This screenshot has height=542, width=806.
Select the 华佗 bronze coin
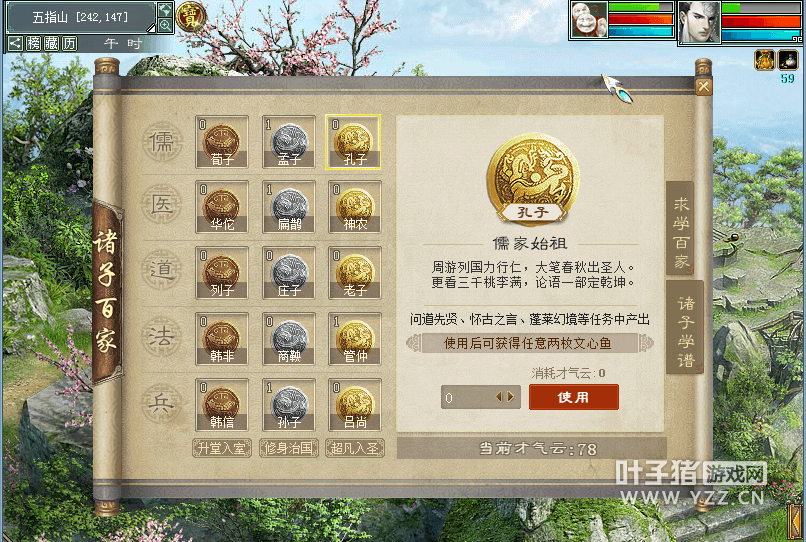click(x=222, y=207)
